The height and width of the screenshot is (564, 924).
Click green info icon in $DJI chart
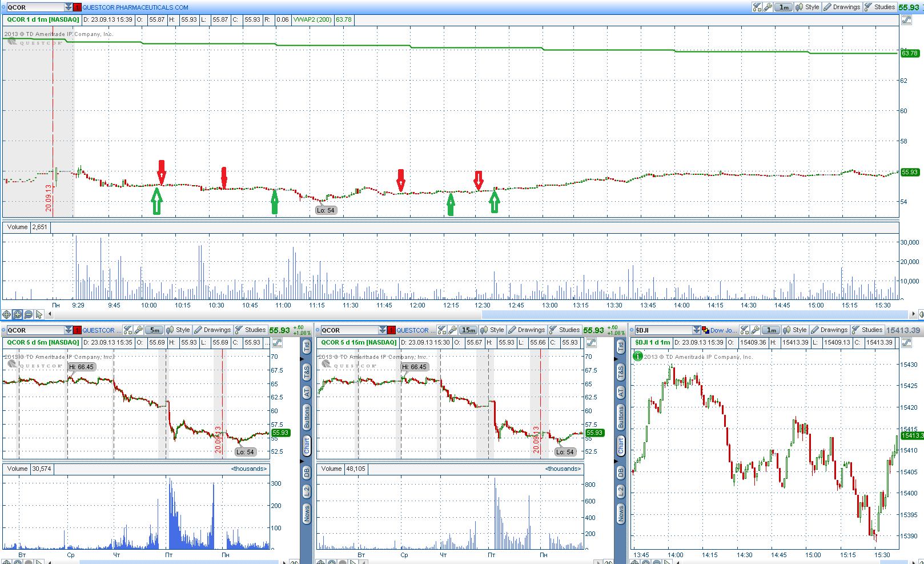638,356
